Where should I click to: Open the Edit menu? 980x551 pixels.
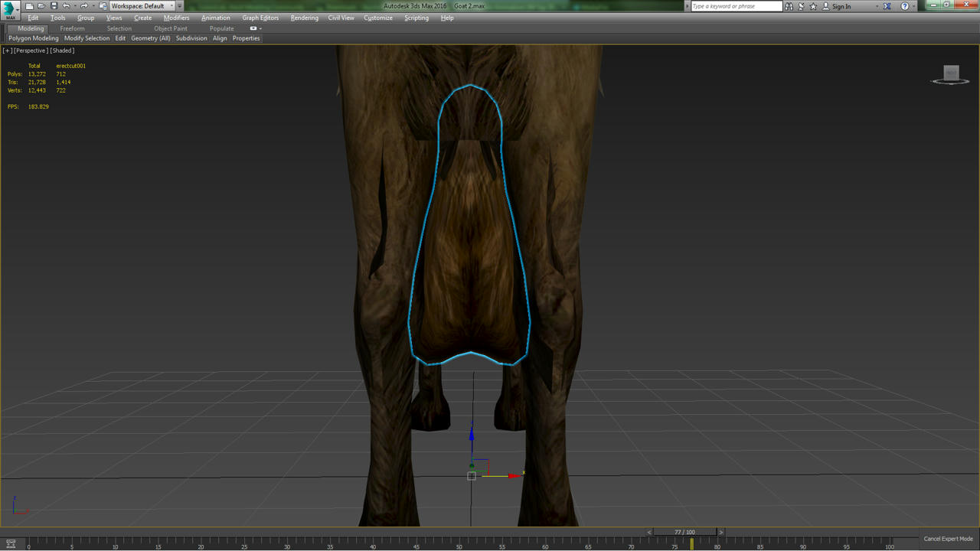click(x=33, y=18)
